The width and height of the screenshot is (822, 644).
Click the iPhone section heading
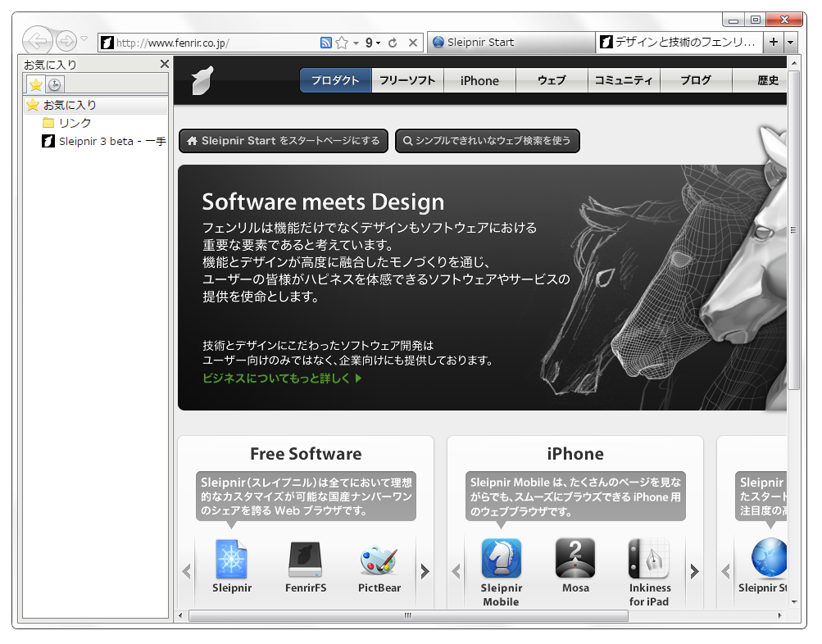575,454
